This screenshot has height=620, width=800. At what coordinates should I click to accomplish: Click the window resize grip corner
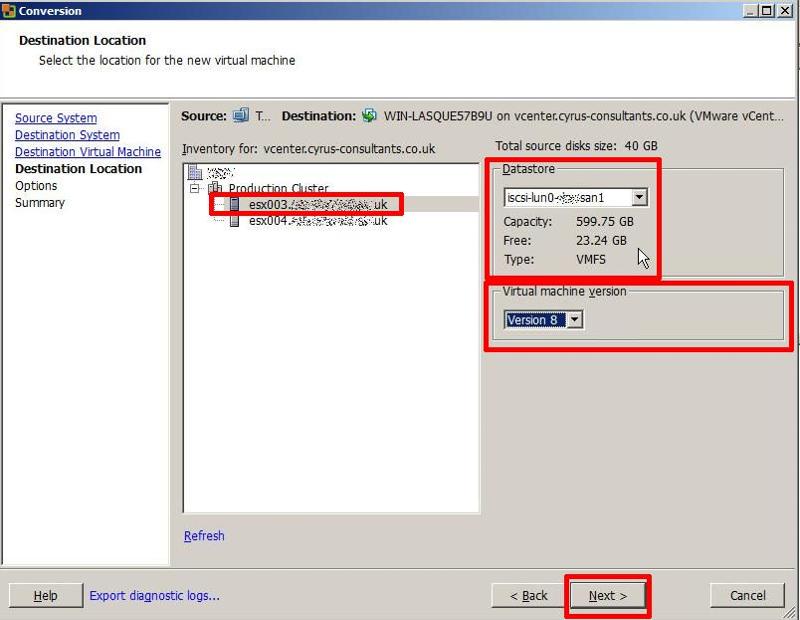(x=790, y=612)
